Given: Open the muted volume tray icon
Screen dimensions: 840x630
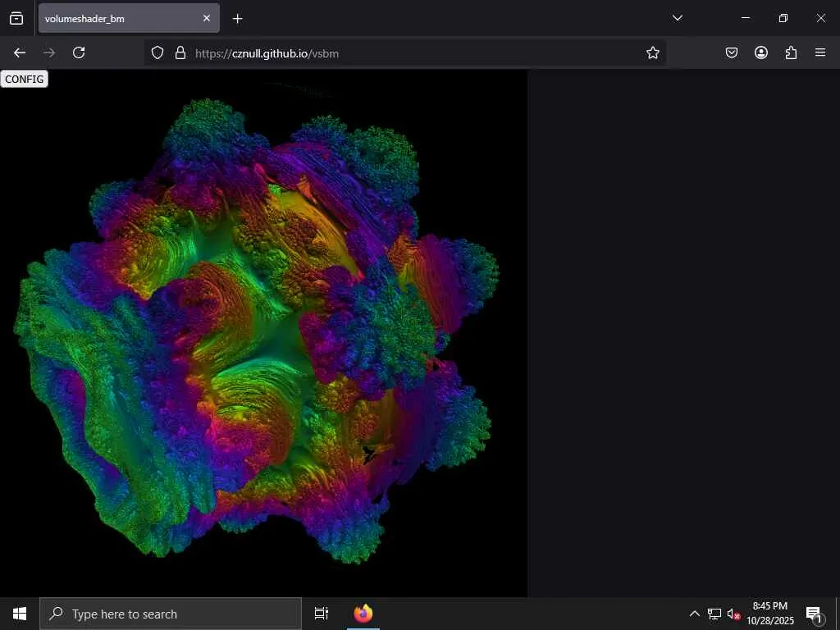Looking at the screenshot, I should click(x=733, y=614).
